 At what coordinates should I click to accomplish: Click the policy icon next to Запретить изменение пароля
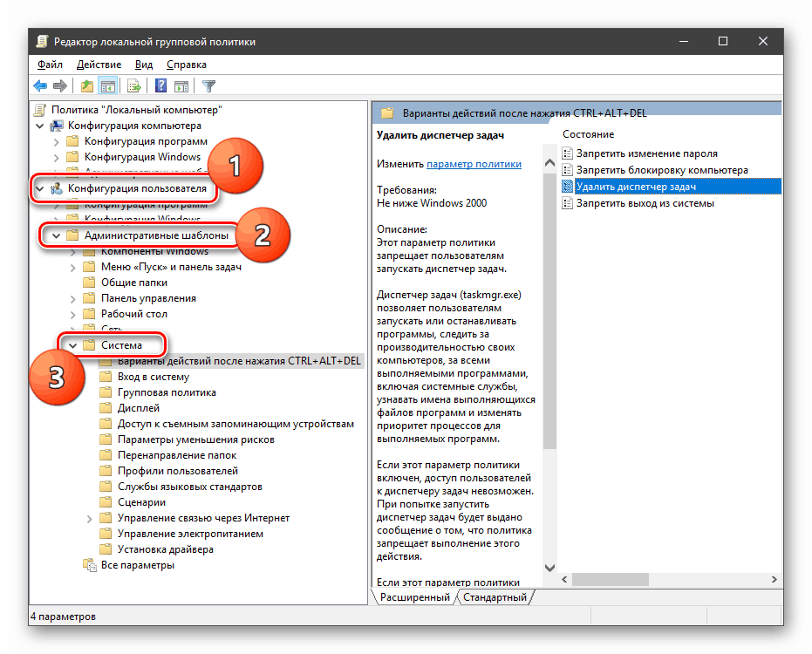(x=568, y=153)
